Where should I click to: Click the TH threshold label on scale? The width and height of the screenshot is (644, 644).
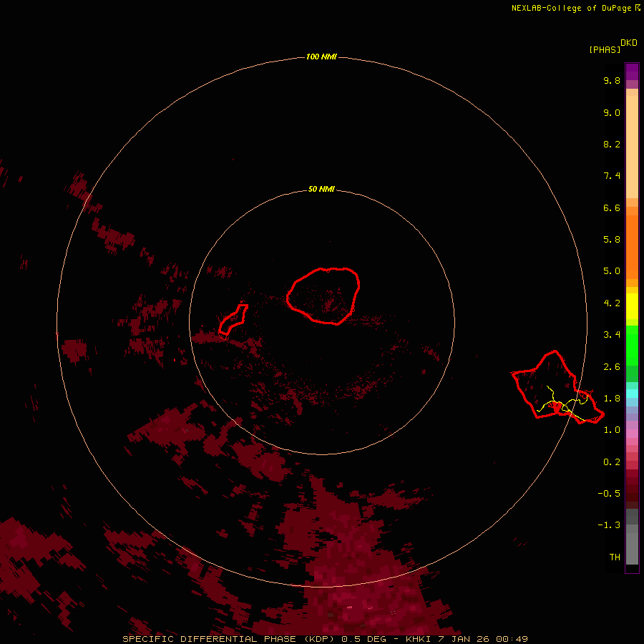tap(615, 557)
